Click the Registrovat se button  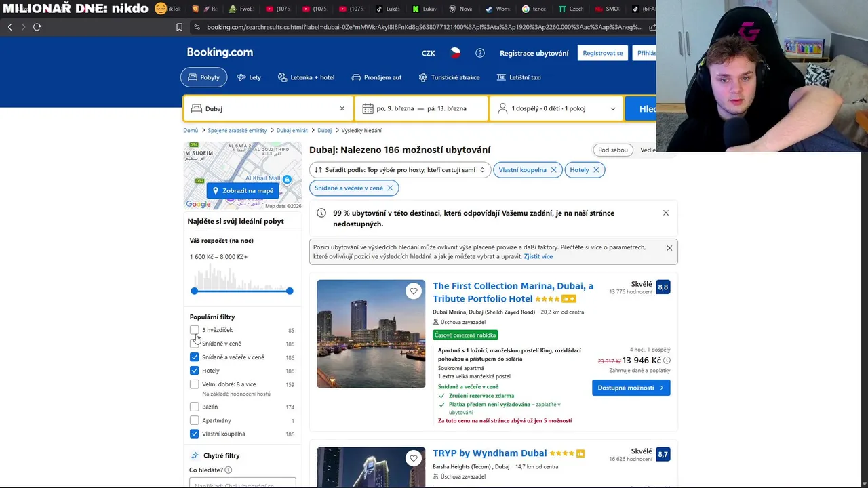tap(603, 53)
